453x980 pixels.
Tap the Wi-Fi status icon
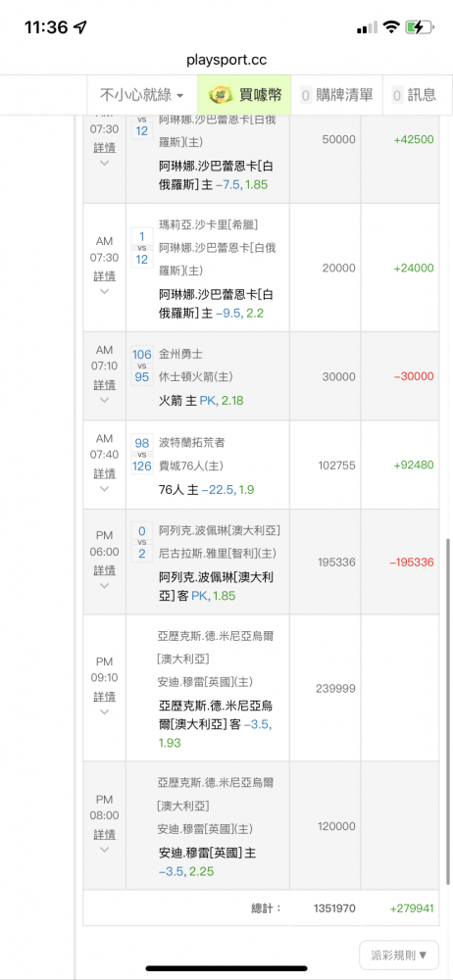point(391,27)
